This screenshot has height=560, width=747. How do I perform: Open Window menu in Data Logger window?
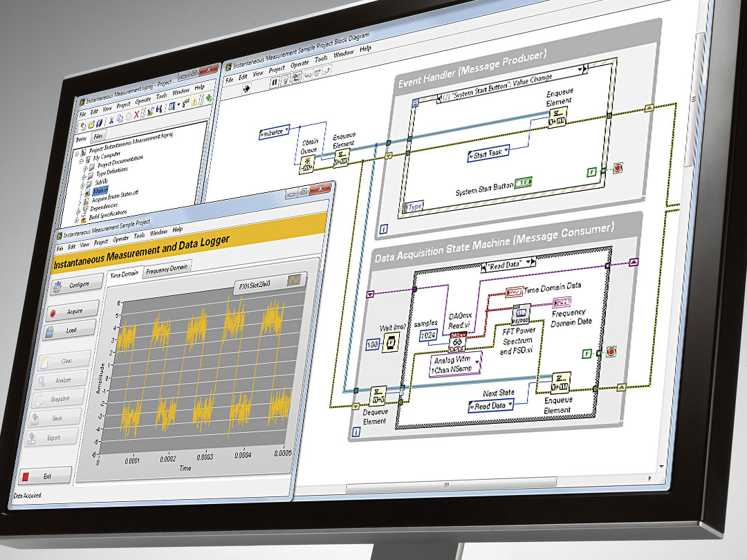click(x=158, y=232)
